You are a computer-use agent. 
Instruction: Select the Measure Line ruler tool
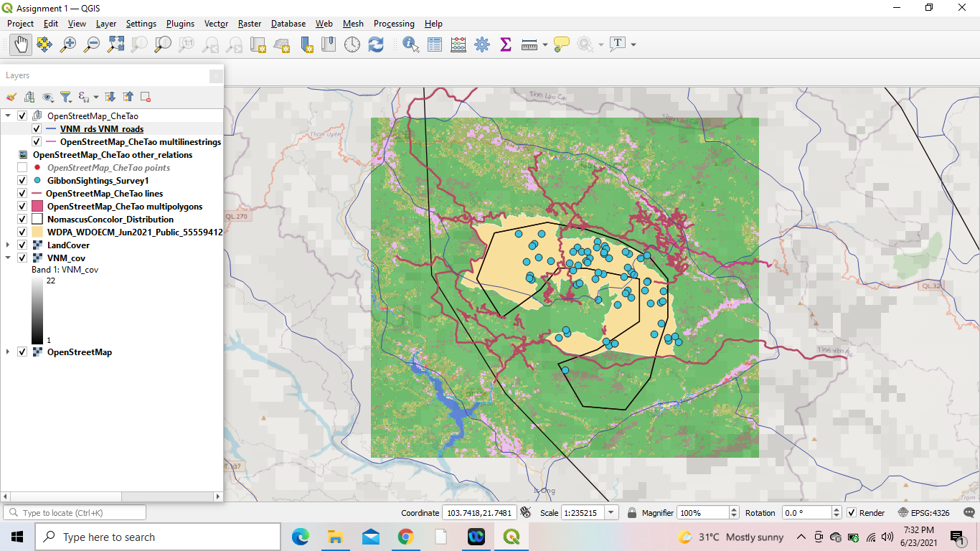[529, 44]
